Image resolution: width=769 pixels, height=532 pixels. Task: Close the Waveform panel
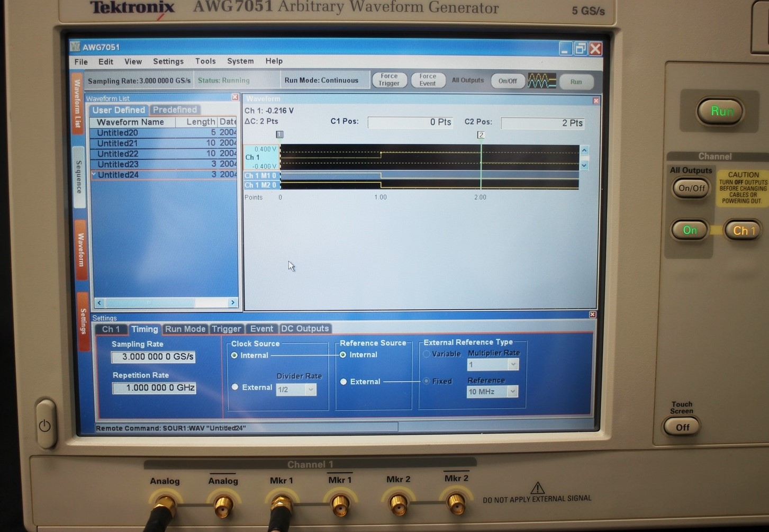click(596, 101)
